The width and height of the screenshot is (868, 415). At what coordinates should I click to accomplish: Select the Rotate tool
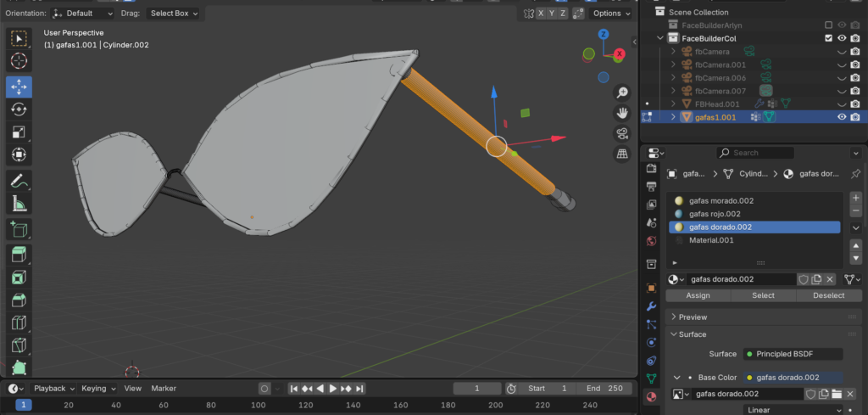(x=19, y=109)
